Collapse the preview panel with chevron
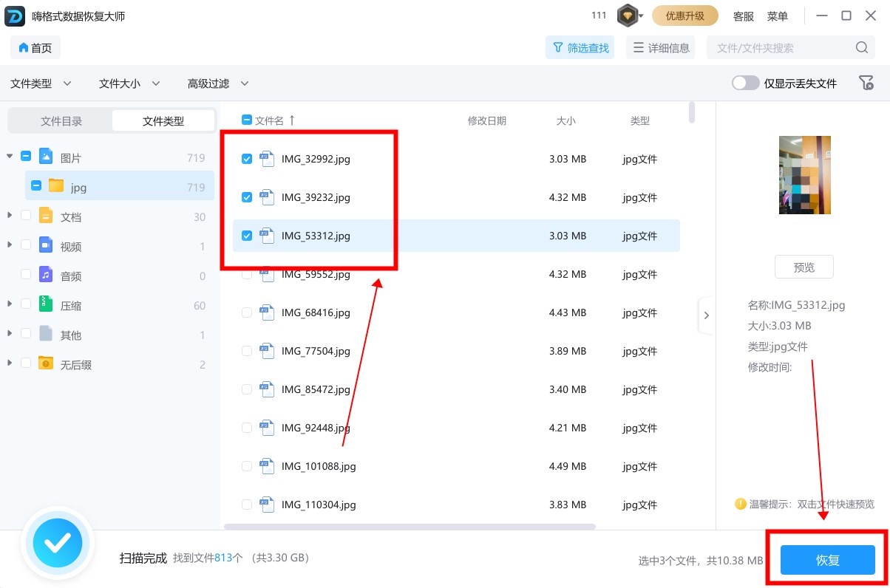This screenshot has width=890, height=588. point(707,315)
